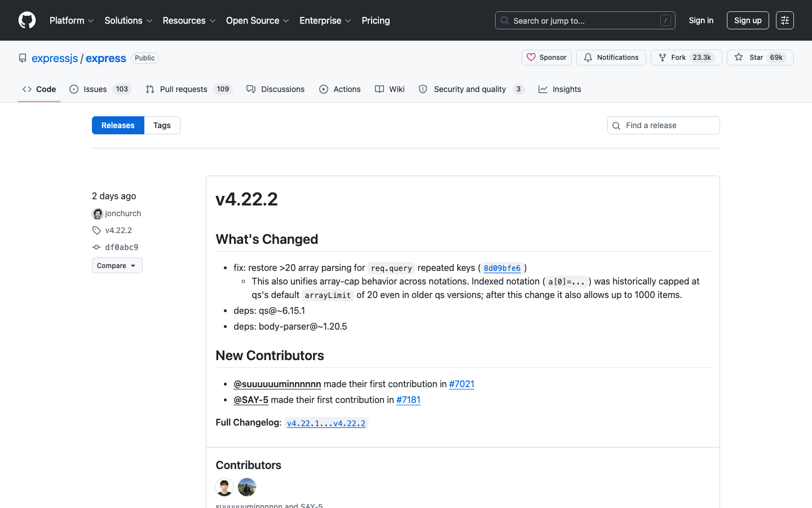This screenshot has height=508, width=812.
Task: Open first contributor avatar thumbnail
Action: point(224,487)
